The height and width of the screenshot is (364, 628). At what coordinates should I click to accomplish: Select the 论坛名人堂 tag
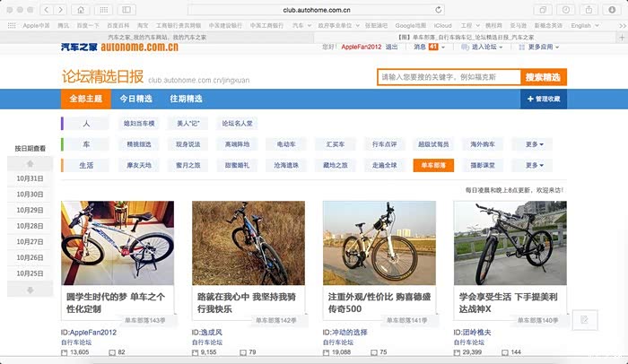click(237, 124)
